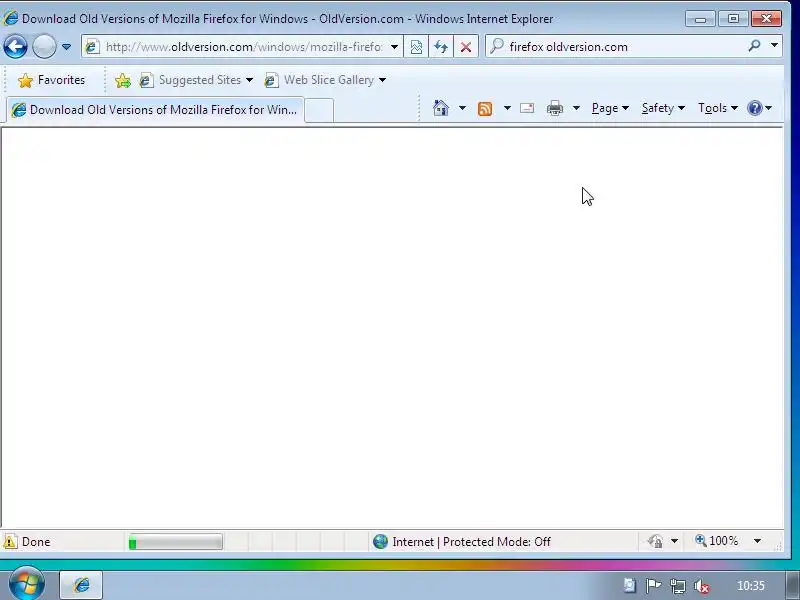Add page to Favorites bar star icon
Screen dimensions: 800x600
pos(122,80)
